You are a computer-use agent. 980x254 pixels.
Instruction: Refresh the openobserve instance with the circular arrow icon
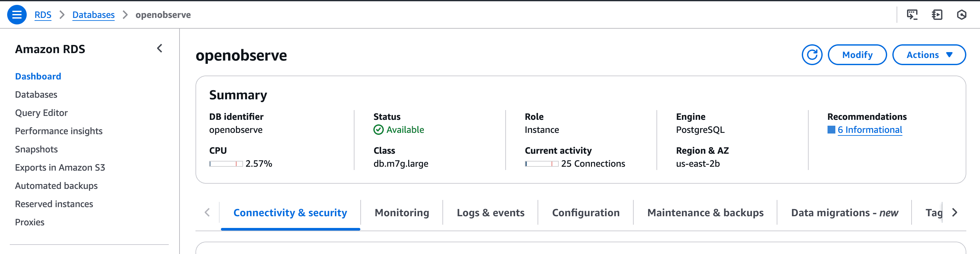812,55
